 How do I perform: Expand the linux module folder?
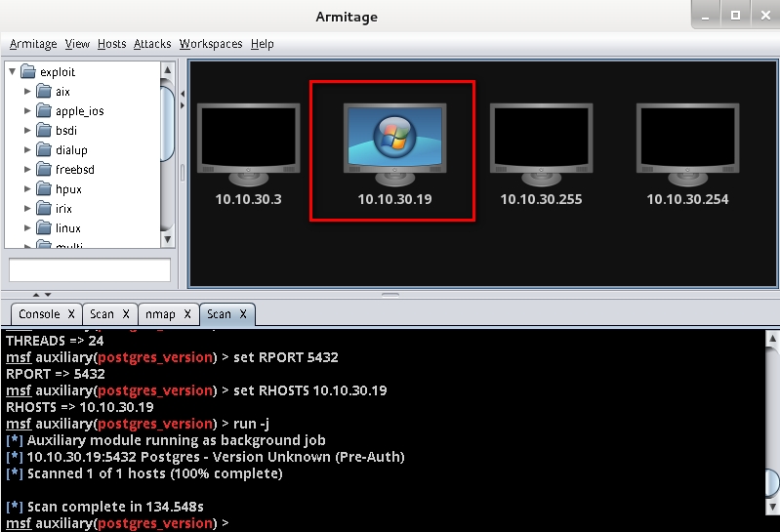(x=27, y=227)
